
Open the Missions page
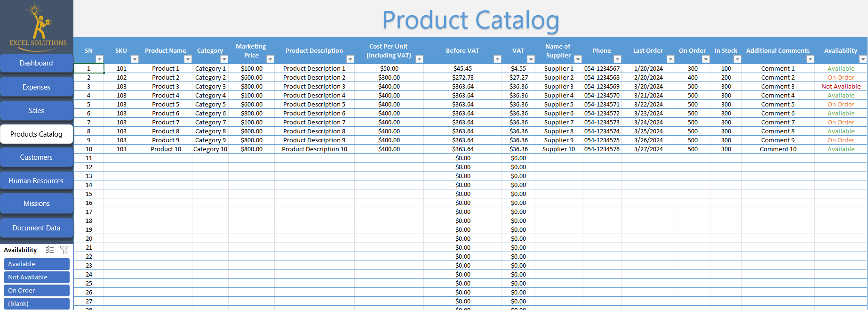36,204
